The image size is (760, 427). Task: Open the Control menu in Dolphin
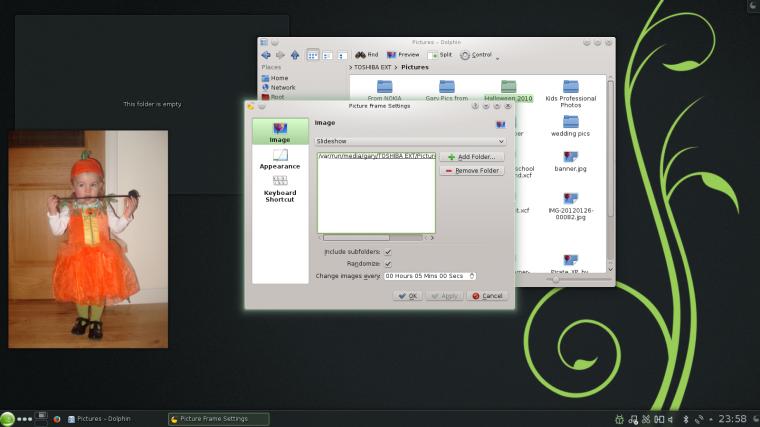[x=475, y=55]
